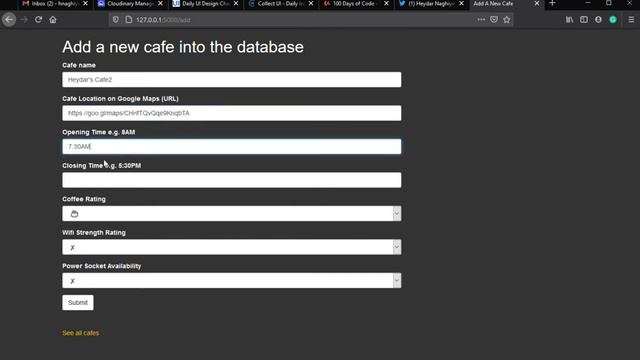Click the Coffee Rating label
The width and height of the screenshot is (640, 360).
point(84,199)
